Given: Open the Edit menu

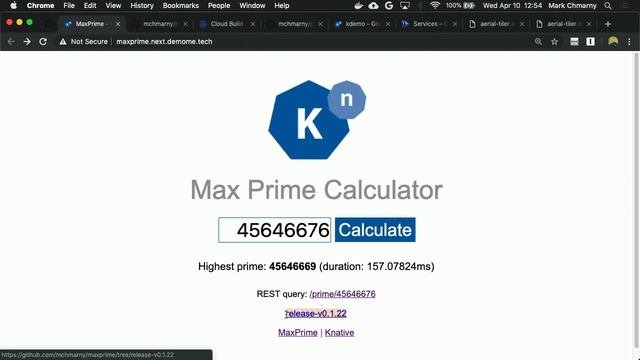Looking at the screenshot, I should tap(90, 6).
